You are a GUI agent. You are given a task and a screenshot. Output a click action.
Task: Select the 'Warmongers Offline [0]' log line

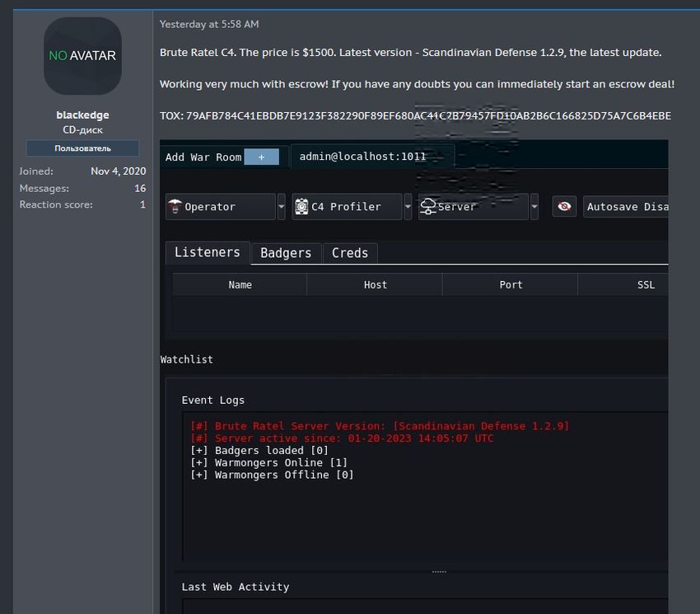coord(272,475)
